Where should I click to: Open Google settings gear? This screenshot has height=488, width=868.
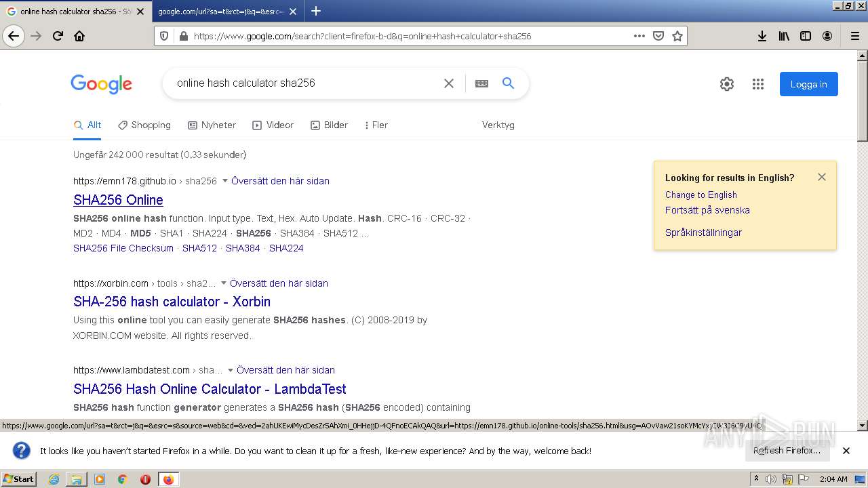pyautogui.click(x=727, y=84)
